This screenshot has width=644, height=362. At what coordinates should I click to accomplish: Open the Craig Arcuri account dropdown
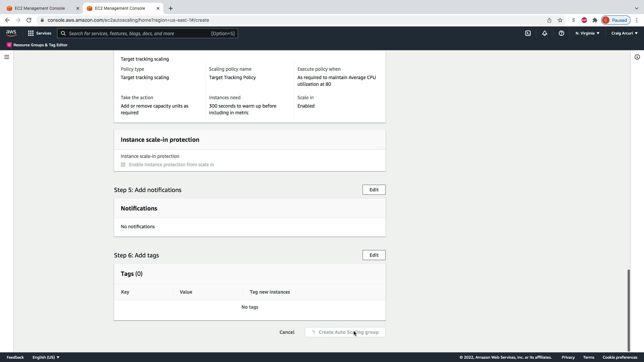[x=624, y=33]
